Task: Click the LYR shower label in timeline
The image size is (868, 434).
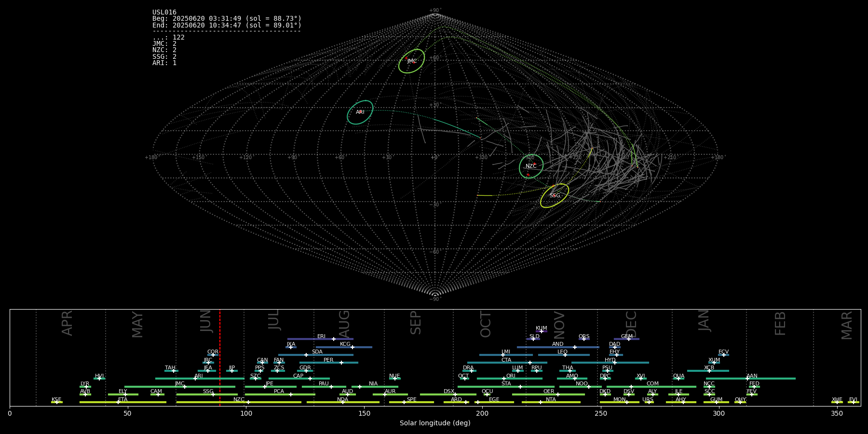Action: (85, 384)
